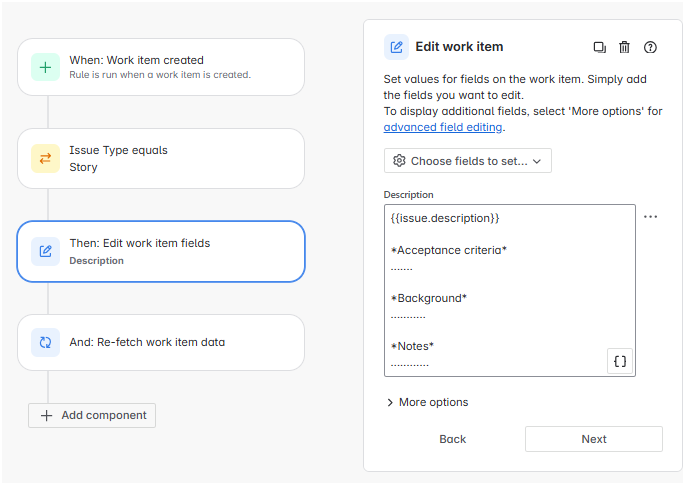
Task: Click the pencil icon on Edit work item fields step
Action: [x=46, y=250]
